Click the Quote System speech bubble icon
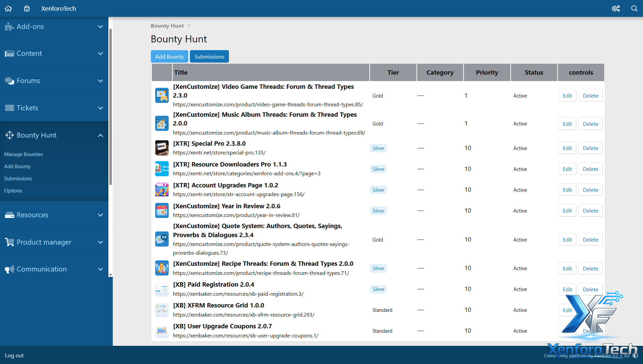643x364 pixels. (162, 239)
